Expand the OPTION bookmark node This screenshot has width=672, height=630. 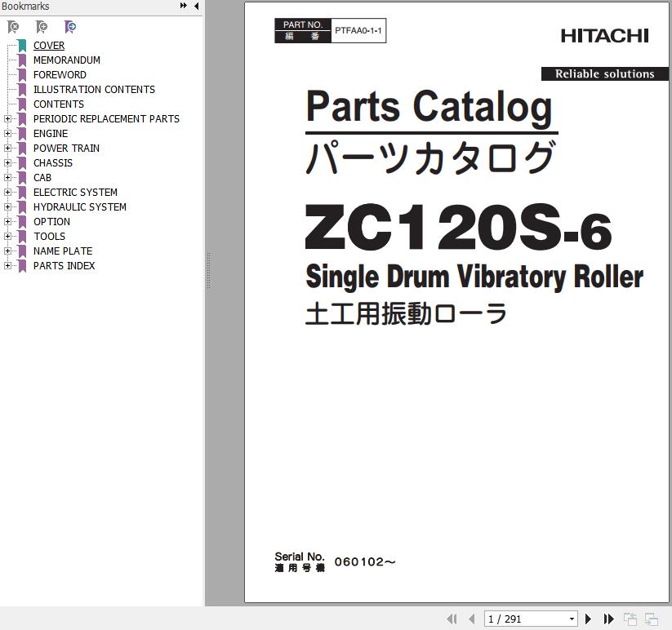7,221
